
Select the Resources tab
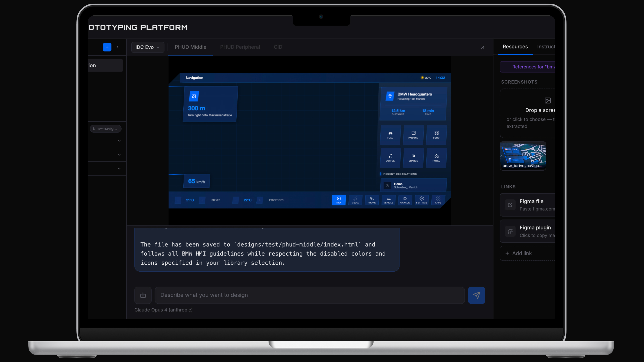[515, 47]
